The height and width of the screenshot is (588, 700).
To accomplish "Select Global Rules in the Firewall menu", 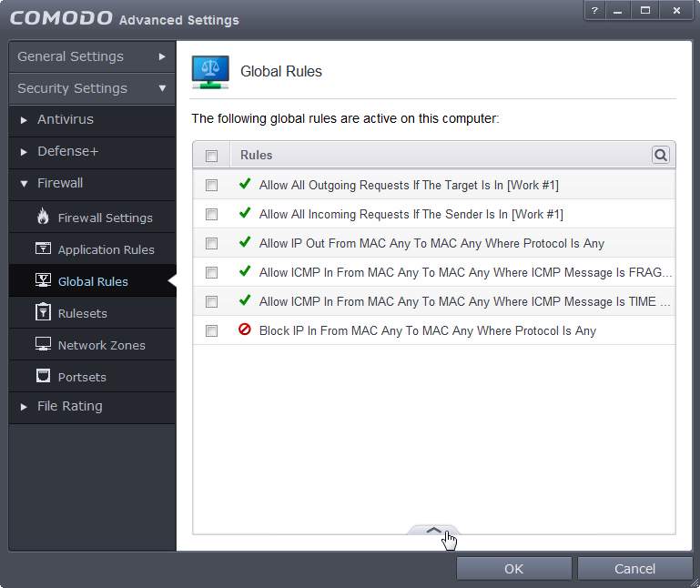I will [92, 281].
